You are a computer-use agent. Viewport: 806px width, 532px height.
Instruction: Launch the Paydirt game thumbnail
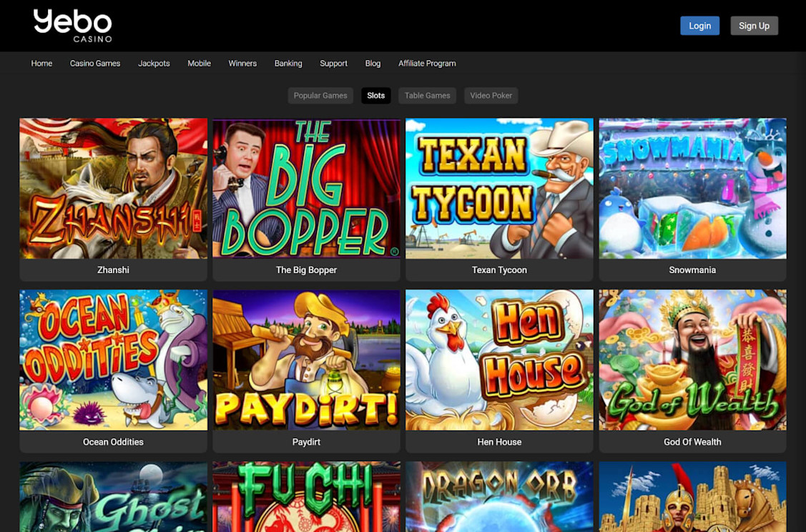coord(306,360)
